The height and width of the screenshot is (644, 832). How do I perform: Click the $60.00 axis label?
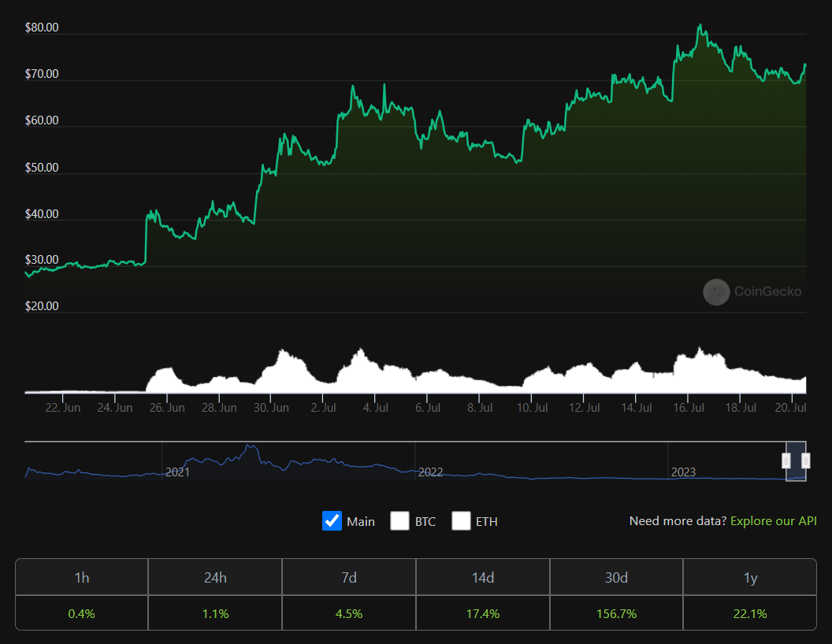tap(42, 120)
